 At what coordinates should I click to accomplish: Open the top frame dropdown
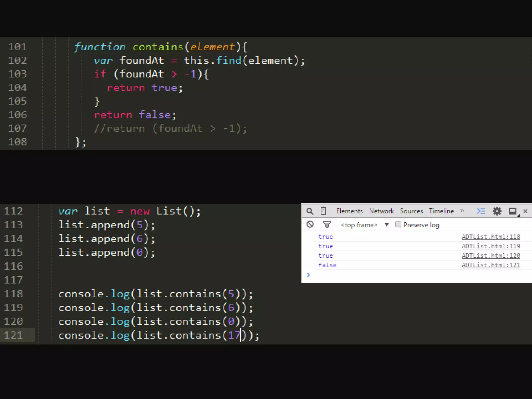(x=365, y=225)
